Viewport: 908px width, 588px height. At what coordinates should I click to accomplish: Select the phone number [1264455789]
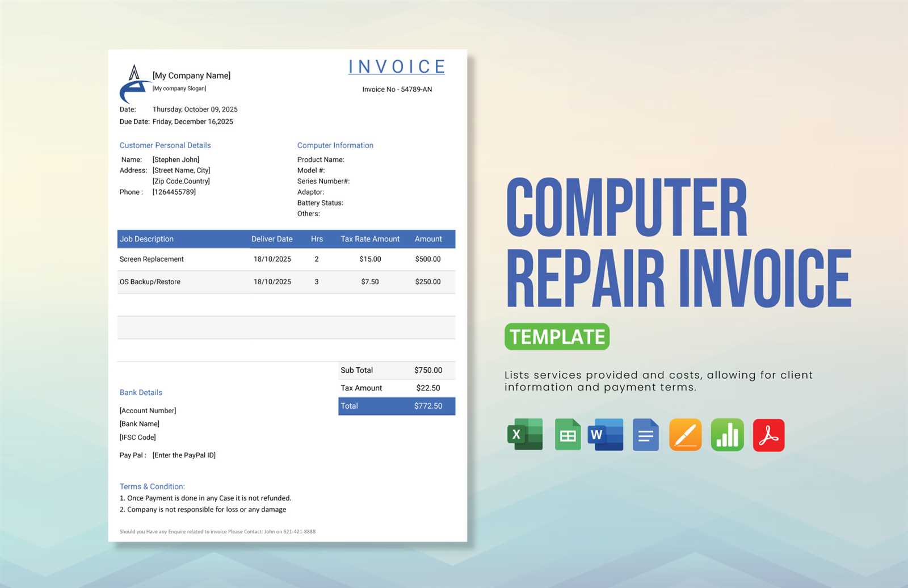(x=174, y=192)
